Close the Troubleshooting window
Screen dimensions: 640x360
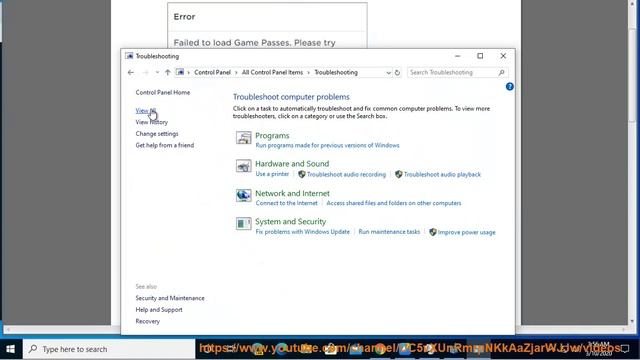503,56
